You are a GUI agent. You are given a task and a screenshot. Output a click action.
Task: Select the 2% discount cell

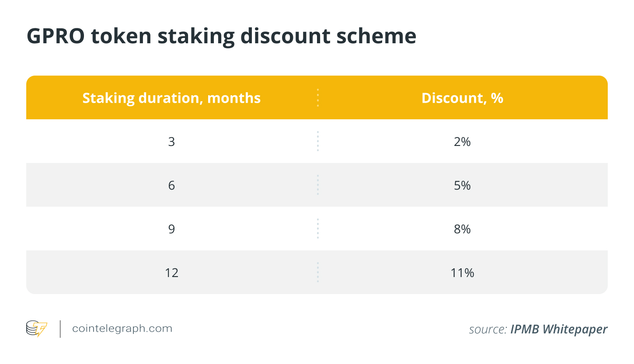[x=462, y=142]
